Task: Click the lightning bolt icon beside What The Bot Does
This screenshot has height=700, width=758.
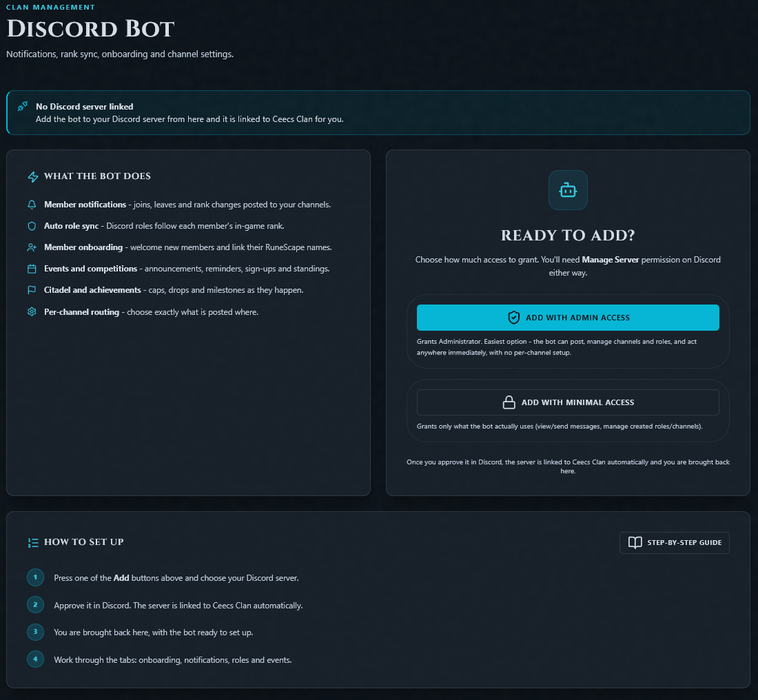Action: click(x=33, y=176)
